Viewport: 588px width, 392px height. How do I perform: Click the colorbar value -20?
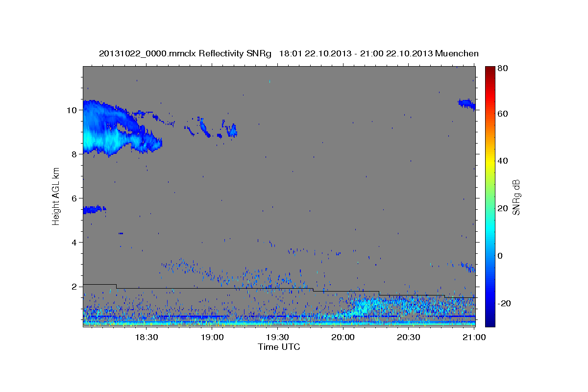point(504,303)
